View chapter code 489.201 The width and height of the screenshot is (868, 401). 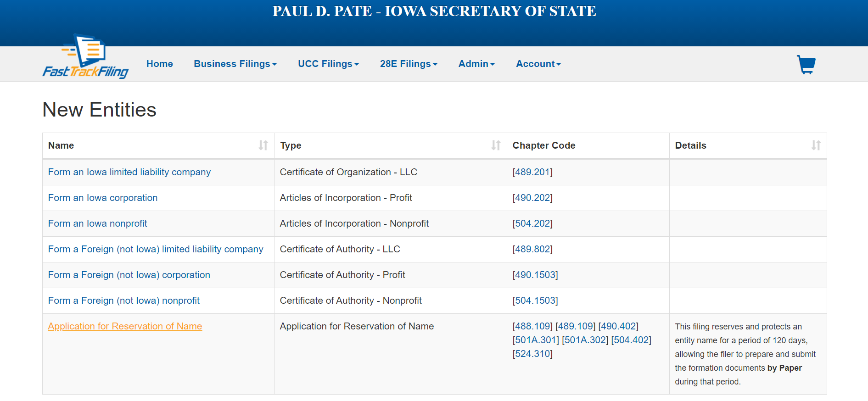[532, 172]
